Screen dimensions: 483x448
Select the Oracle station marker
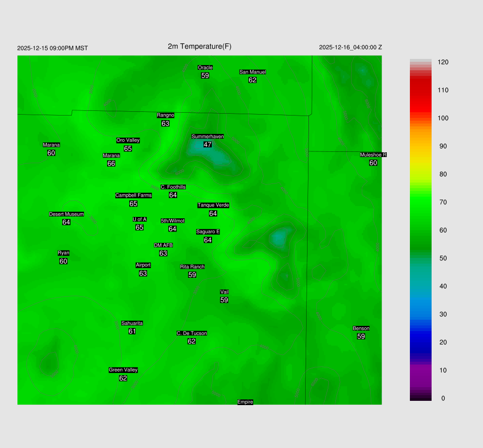click(x=205, y=68)
